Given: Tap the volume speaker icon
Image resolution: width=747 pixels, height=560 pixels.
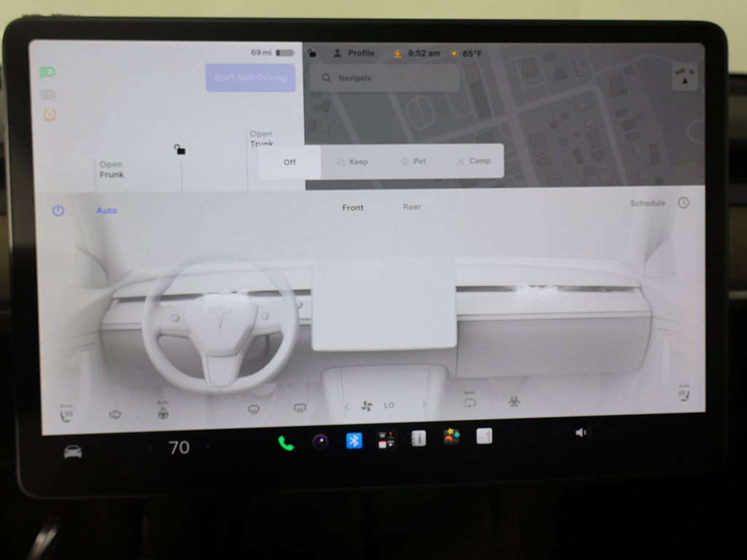Looking at the screenshot, I should tap(581, 432).
